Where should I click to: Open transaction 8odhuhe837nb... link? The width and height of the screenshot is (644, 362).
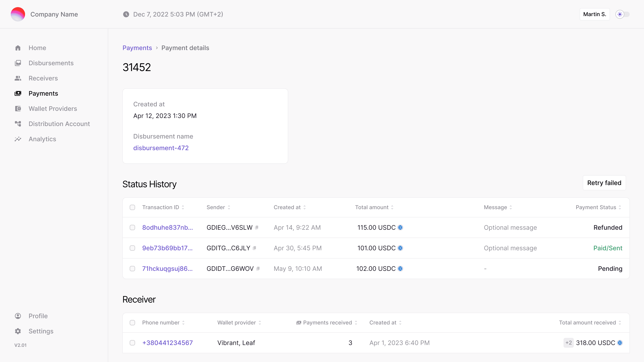click(167, 228)
